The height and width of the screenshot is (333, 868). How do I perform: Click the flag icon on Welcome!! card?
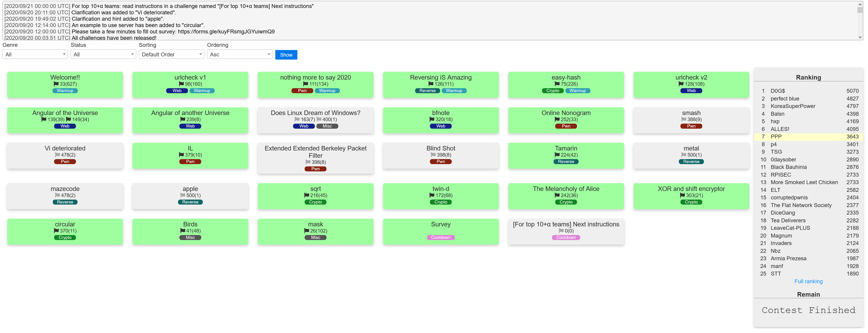pos(56,84)
